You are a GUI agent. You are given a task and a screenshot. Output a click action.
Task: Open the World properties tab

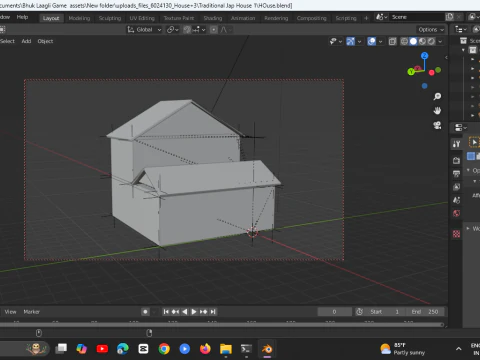pos(456,213)
